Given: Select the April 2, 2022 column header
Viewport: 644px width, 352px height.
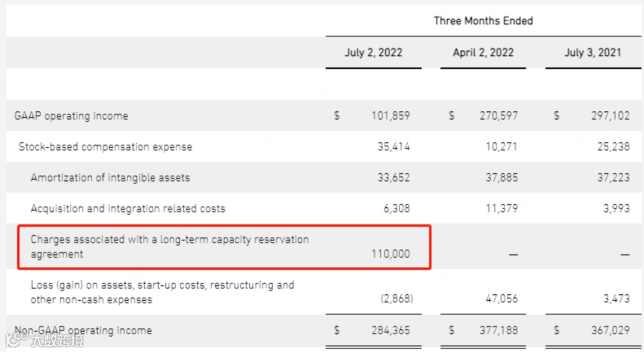Looking at the screenshot, I should click(x=483, y=52).
